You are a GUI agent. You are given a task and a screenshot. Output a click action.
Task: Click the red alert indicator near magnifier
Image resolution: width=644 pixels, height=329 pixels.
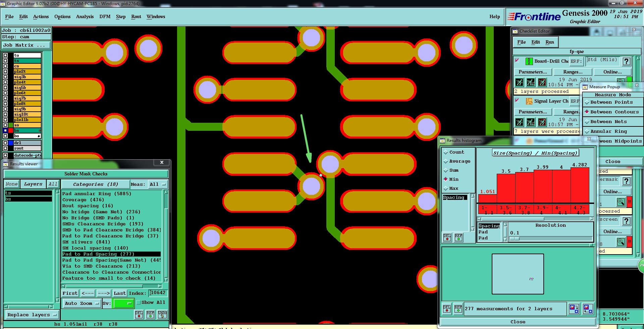click(630, 202)
